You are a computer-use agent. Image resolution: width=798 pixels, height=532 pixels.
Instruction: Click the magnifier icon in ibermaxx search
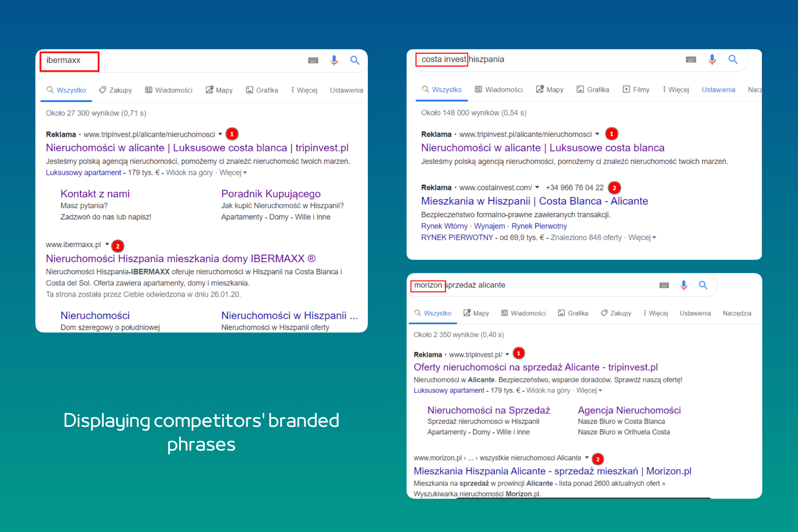tap(355, 61)
